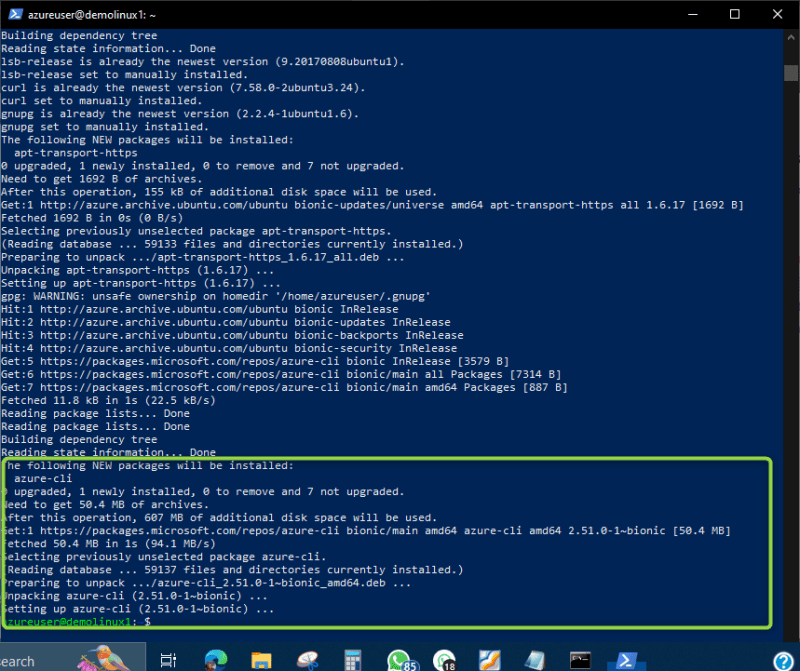Open the orange-blue striped app taskbar icon
This screenshot has width=800, height=671.
(x=489, y=660)
